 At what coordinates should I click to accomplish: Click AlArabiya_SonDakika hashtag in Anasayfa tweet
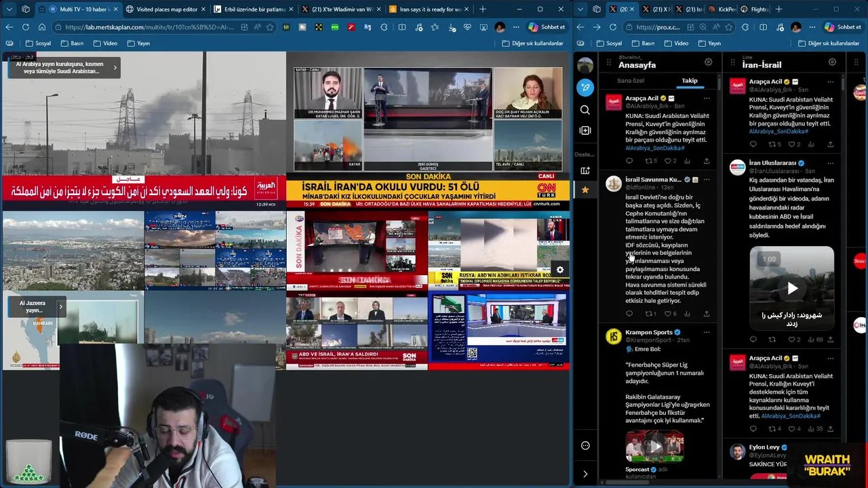654,148
